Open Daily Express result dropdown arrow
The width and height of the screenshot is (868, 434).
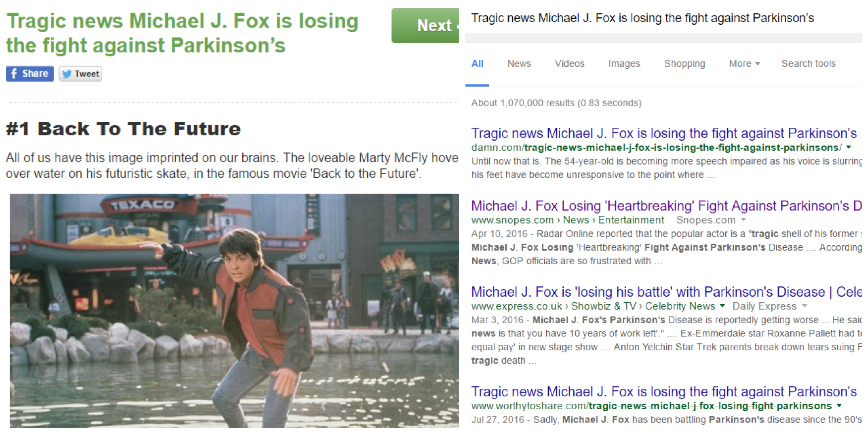coord(804,306)
